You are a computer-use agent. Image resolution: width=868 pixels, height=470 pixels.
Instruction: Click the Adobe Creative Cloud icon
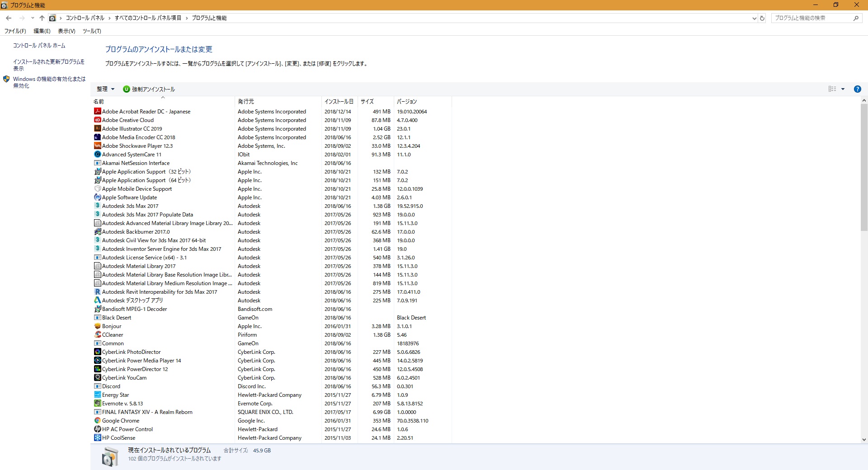pos(97,120)
